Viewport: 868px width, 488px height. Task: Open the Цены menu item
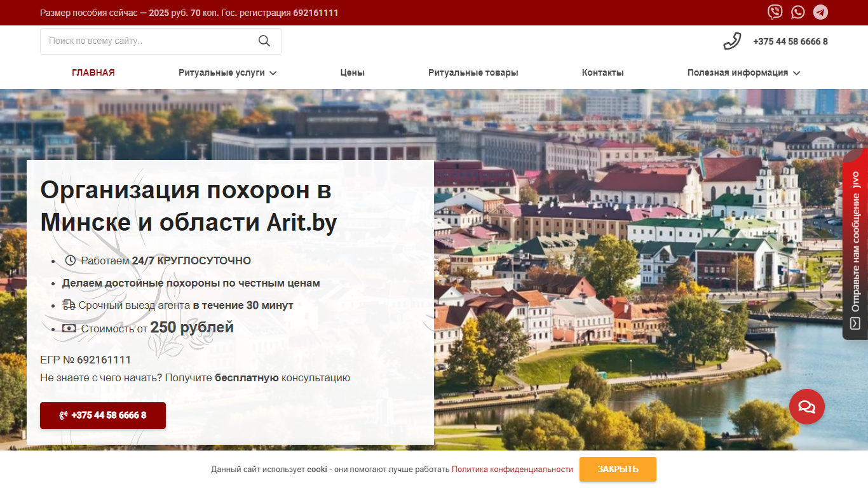tap(353, 72)
